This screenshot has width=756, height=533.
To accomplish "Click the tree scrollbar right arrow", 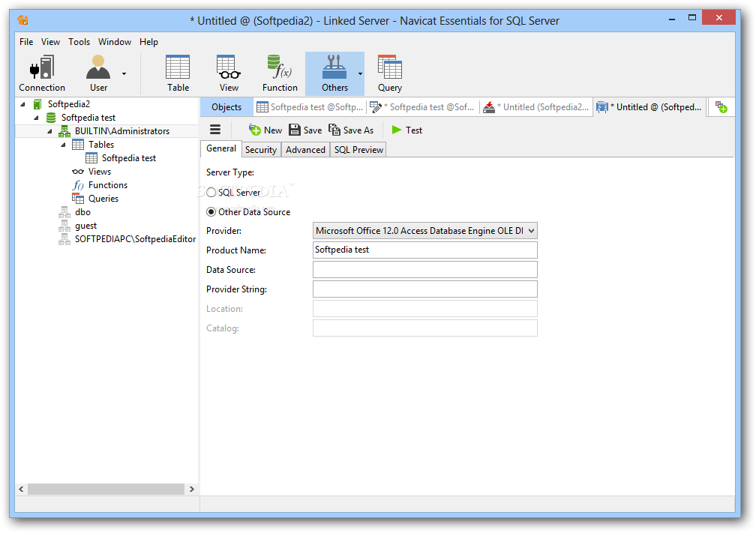I will click(x=191, y=489).
